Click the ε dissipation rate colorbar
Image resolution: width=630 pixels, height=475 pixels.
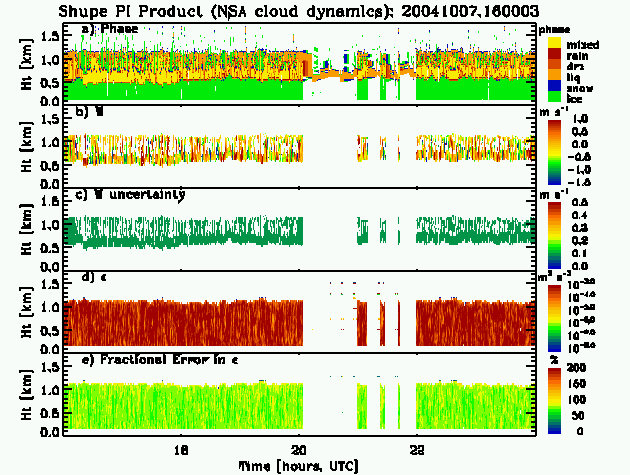(554, 318)
